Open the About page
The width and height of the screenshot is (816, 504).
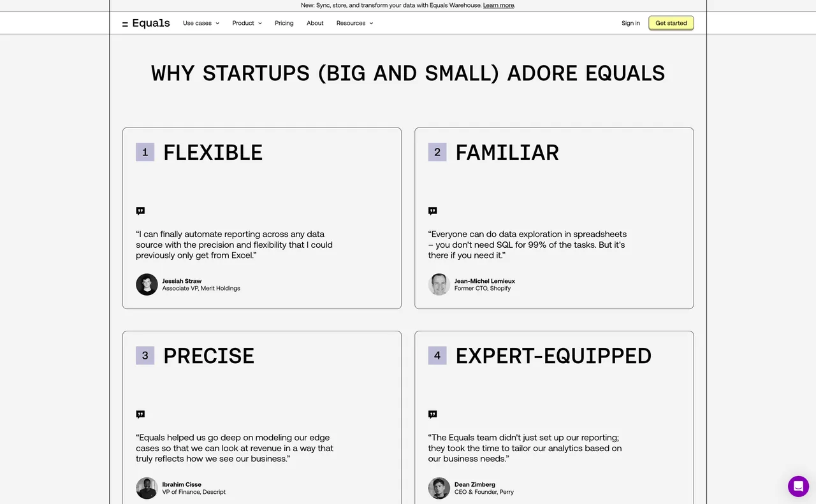point(315,24)
